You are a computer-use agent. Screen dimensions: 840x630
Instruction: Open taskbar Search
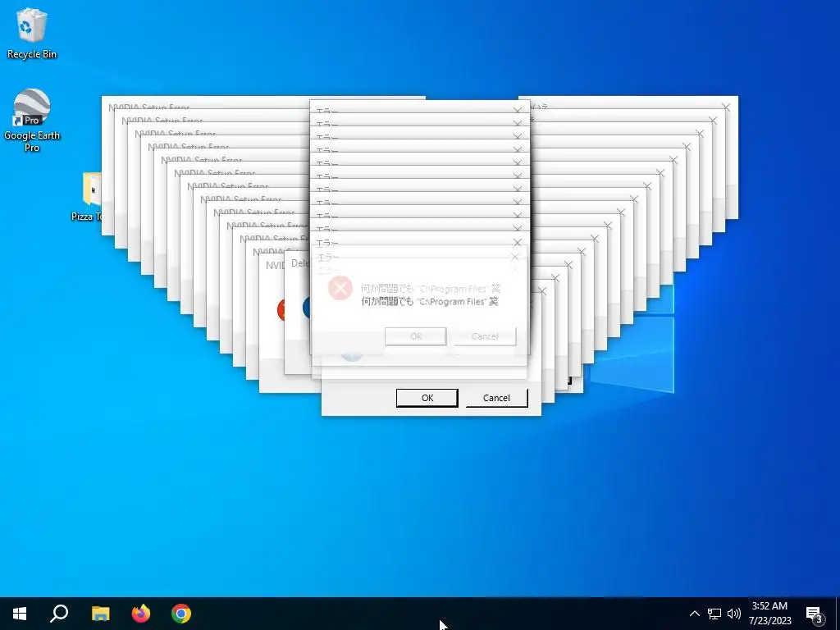(59, 614)
